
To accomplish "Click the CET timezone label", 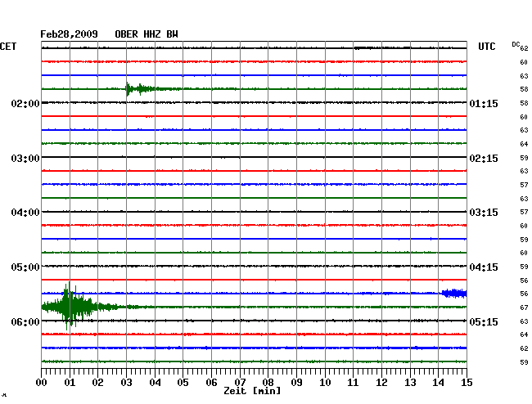I will point(8,47).
